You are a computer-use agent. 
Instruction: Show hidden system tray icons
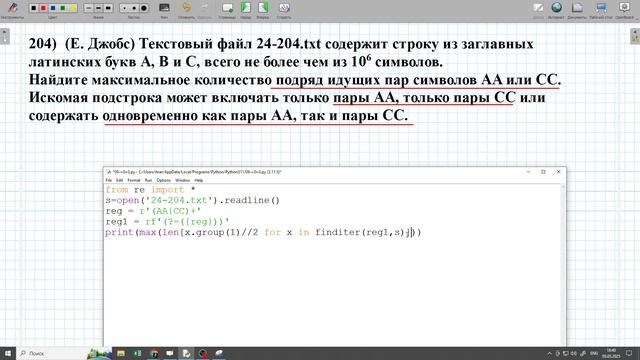[549, 353]
